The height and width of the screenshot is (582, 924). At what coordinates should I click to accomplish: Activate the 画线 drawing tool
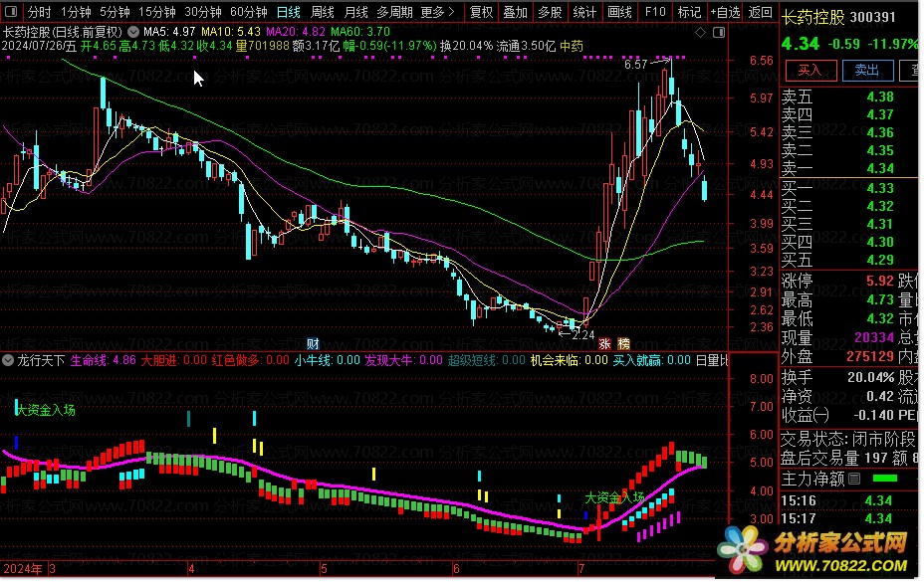[x=619, y=12]
